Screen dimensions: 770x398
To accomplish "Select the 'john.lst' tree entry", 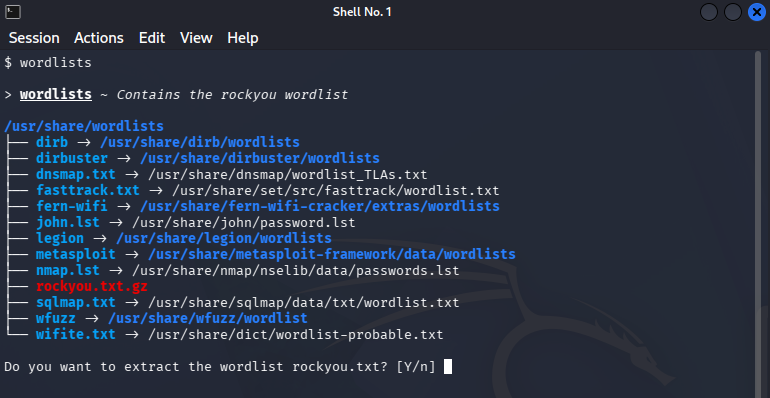I will click(x=68, y=223).
